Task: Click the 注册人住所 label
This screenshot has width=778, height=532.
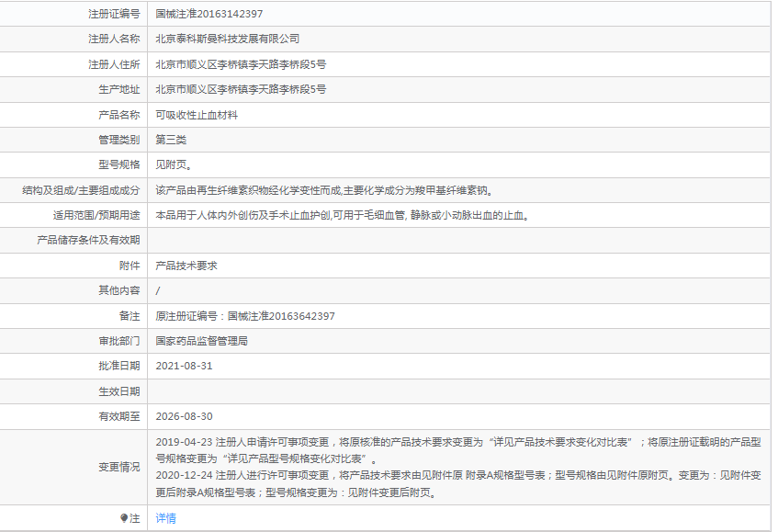Action: pyautogui.click(x=114, y=64)
